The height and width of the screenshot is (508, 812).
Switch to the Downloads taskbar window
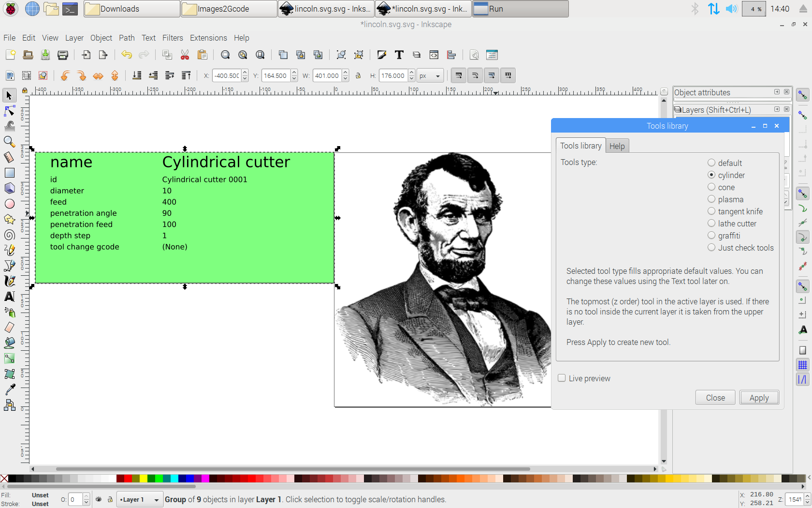132,9
